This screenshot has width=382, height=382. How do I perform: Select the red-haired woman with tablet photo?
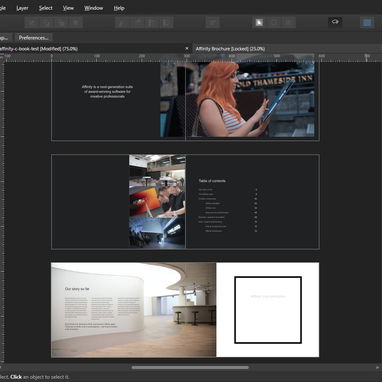(x=237, y=99)
